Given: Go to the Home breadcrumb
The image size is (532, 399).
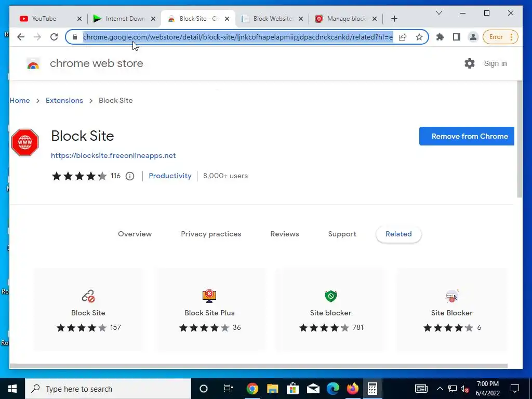Looking at the screenshot, I should point(20,100).
